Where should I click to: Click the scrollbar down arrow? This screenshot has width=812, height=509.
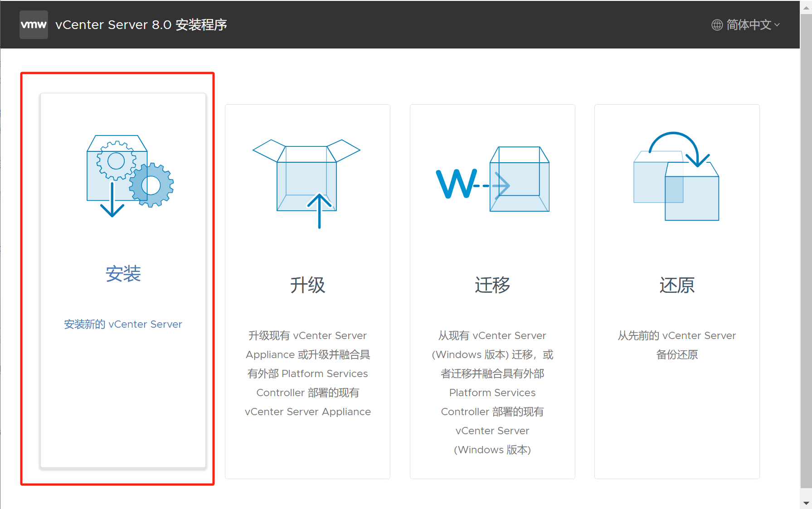(x=806, y=503)
